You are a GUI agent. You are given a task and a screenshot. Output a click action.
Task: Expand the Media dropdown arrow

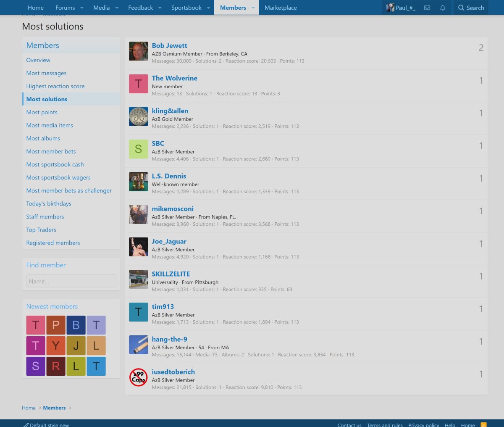coord(117,8)
